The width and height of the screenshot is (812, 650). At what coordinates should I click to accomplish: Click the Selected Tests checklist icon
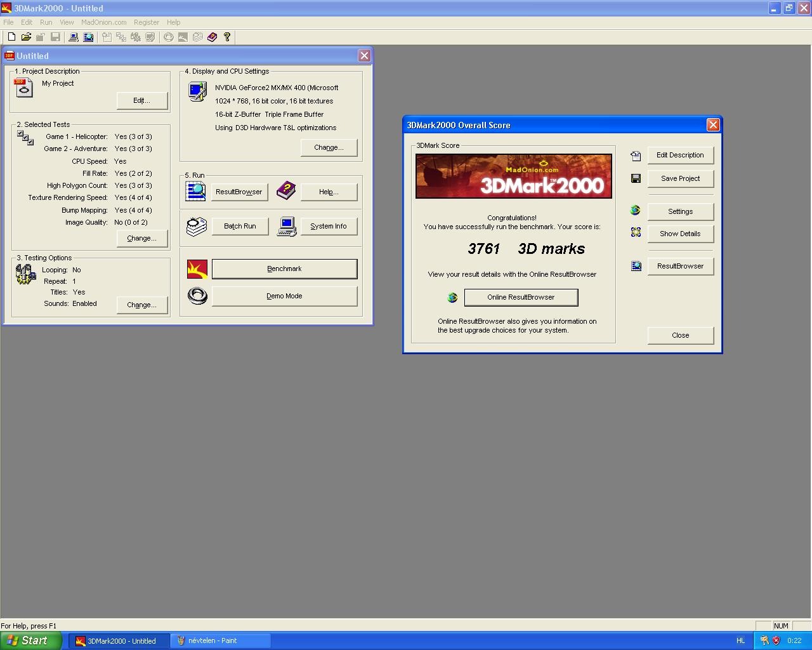[x=25, y=138]
